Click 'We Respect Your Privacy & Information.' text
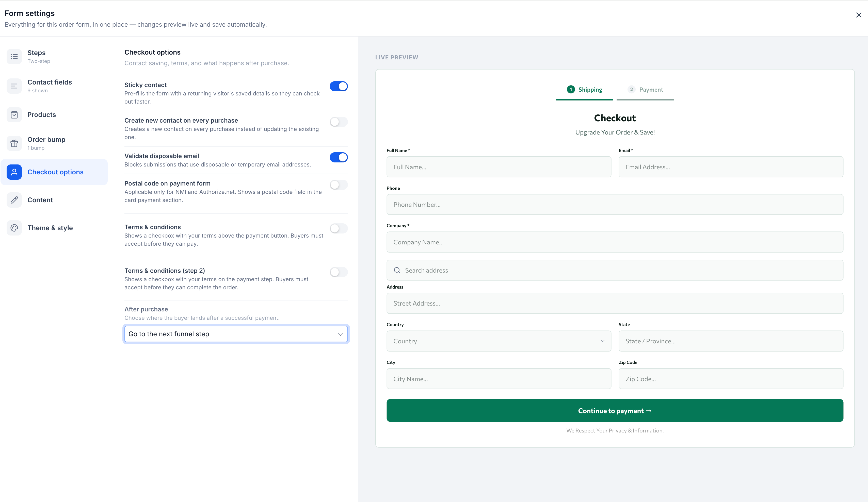Screen dimensions: 868x502 615,431
